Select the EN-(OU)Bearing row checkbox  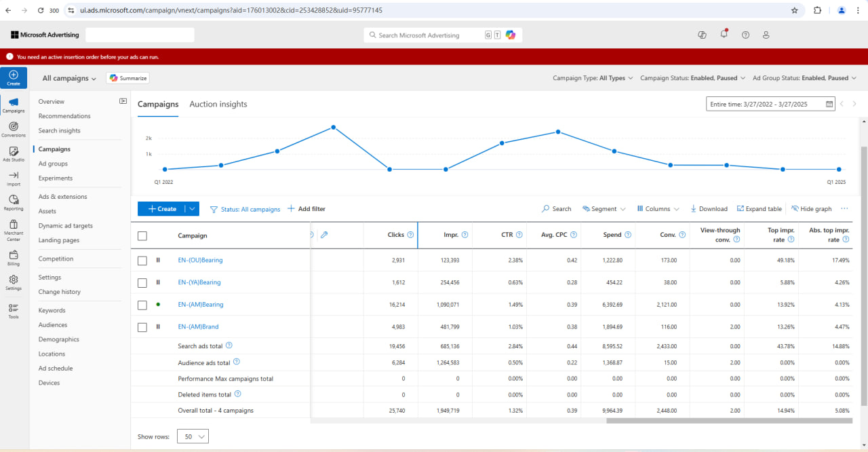coord(142,260)
